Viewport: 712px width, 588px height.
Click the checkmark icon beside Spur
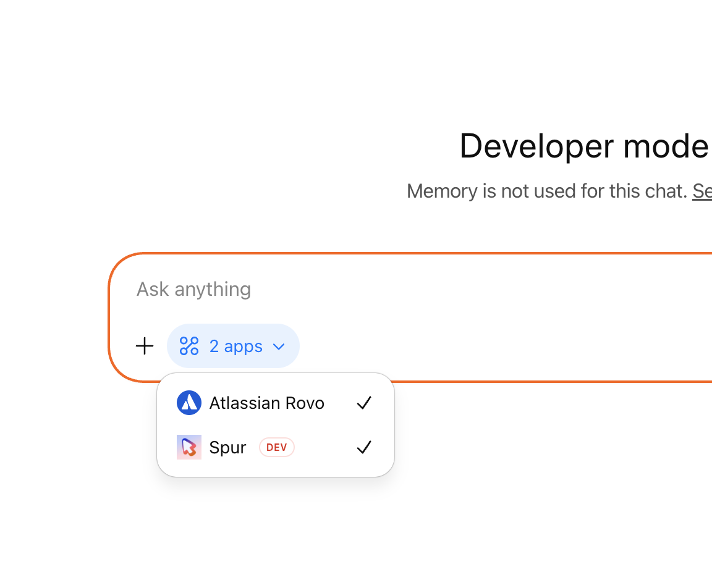click(x=364, y=447)
